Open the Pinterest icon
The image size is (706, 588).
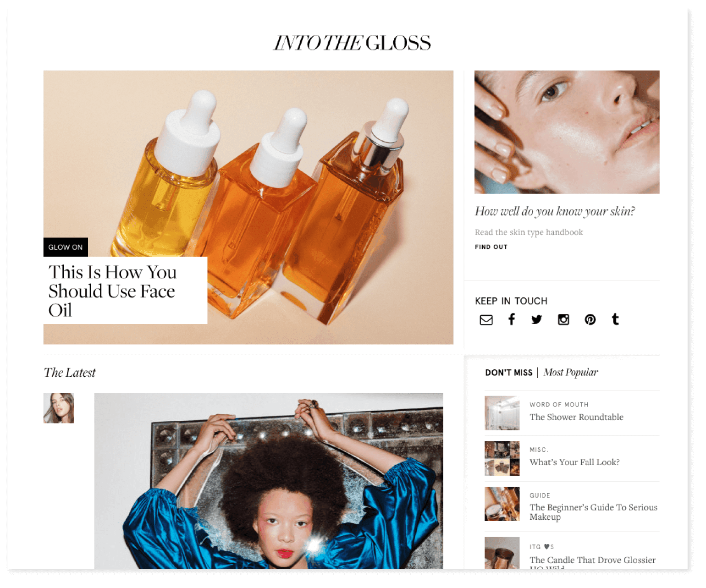(x=590, y=319)
